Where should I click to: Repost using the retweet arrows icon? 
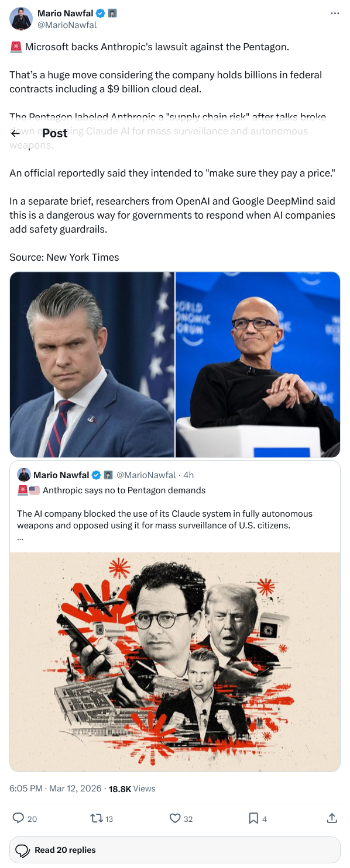tap(97, 818)
